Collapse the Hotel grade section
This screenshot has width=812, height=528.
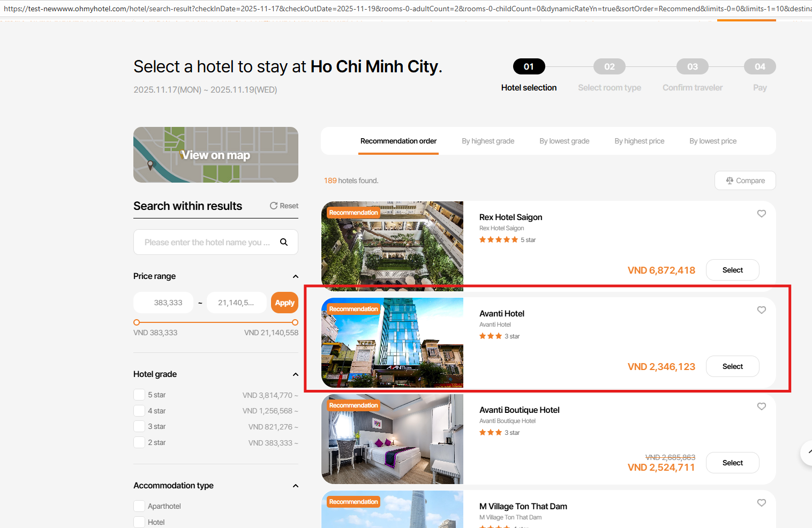pos(295,374)
